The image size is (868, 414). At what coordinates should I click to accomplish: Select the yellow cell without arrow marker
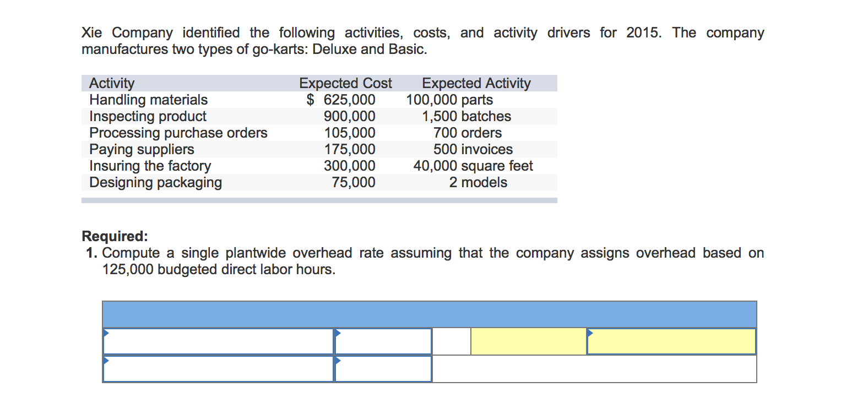(x=529, y=341)
